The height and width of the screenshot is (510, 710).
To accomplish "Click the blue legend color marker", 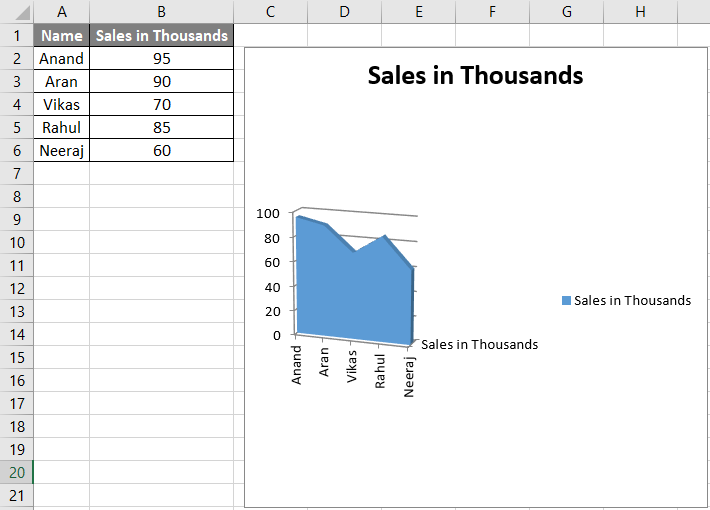I will (566, 300).
